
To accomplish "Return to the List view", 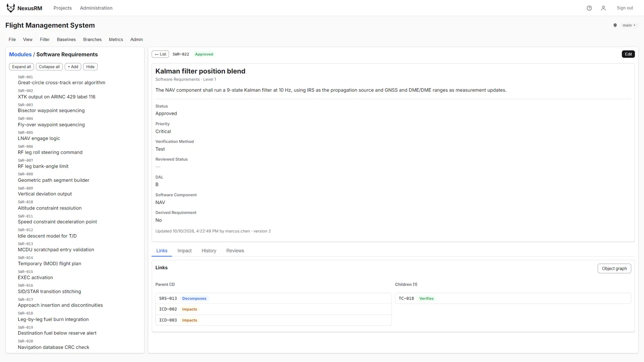I will click(160, 54).
